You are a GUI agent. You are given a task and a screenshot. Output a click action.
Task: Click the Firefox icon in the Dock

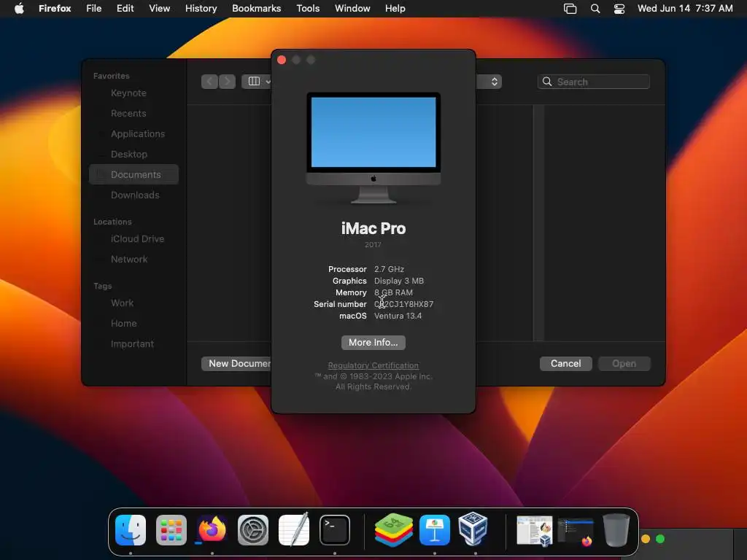click(212, 530)
